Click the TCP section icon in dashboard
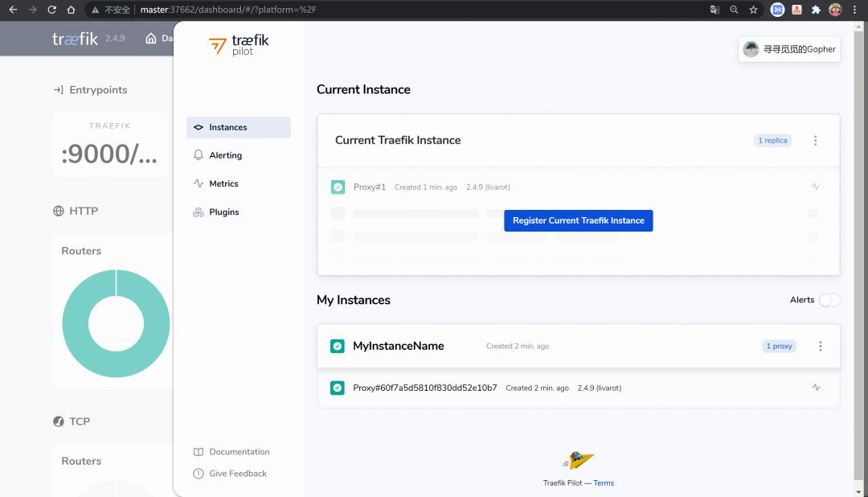Screen dimensions: 868x497 (x=58, y=421)
